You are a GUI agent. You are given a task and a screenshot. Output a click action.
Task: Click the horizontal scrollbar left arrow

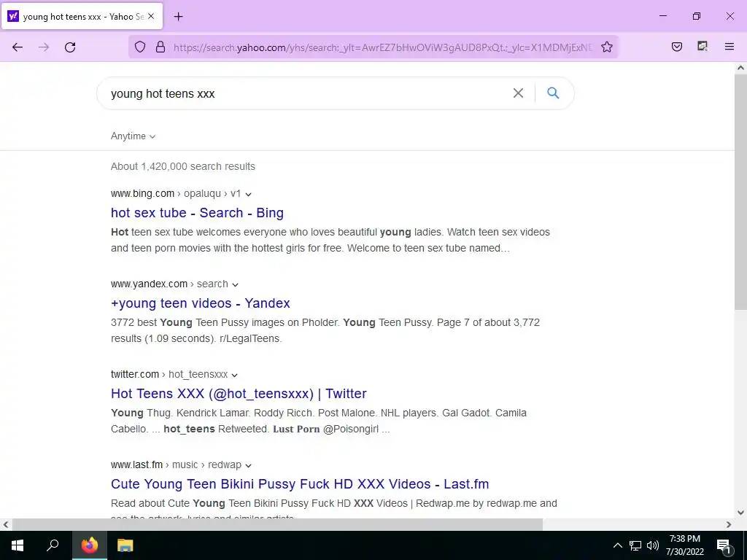[x=6, y=525]
